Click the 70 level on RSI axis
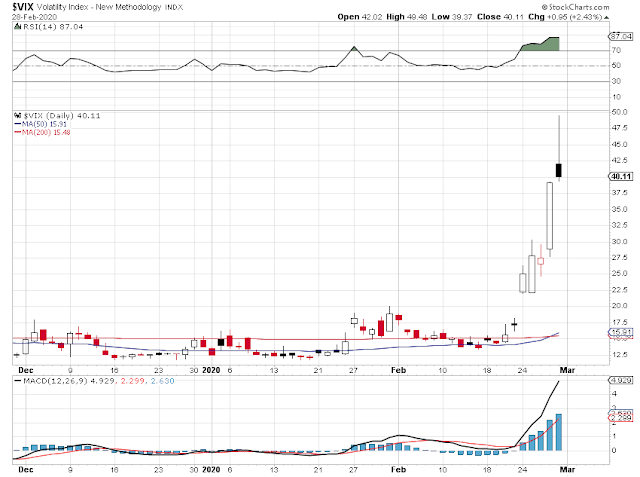This screenshot has width=640, height=477. [616, 50]
